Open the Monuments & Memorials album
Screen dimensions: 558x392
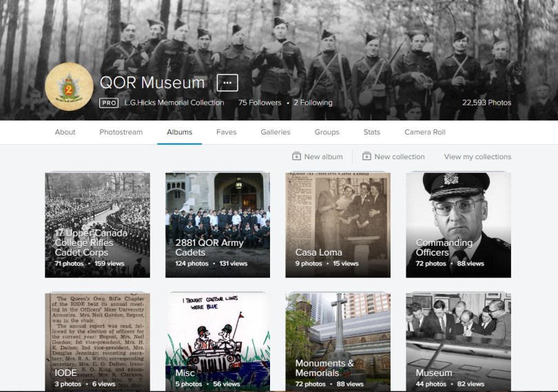click(x=338, y=342)
